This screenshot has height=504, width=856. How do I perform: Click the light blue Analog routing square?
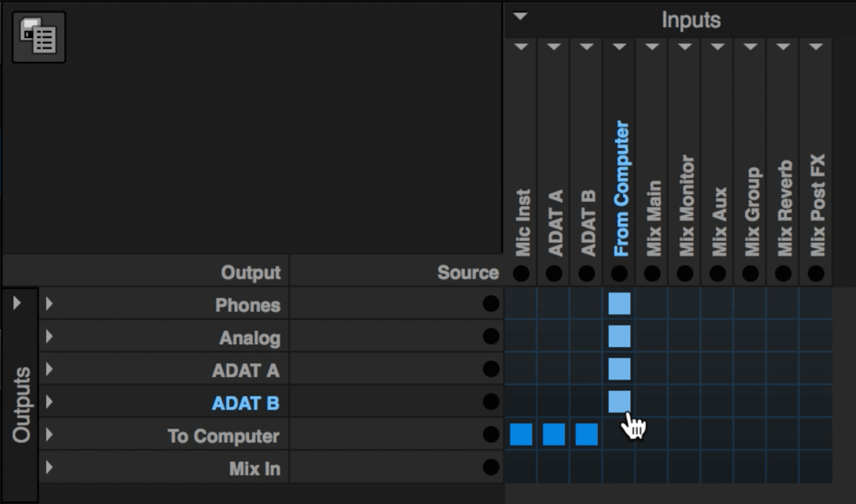pyautogui.click(x=620, y=336)
